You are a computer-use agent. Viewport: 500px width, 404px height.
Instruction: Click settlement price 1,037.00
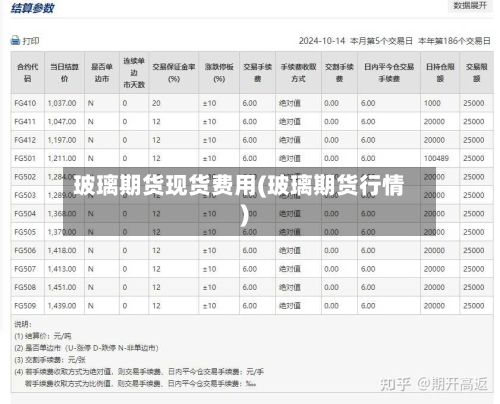[62, 103]
